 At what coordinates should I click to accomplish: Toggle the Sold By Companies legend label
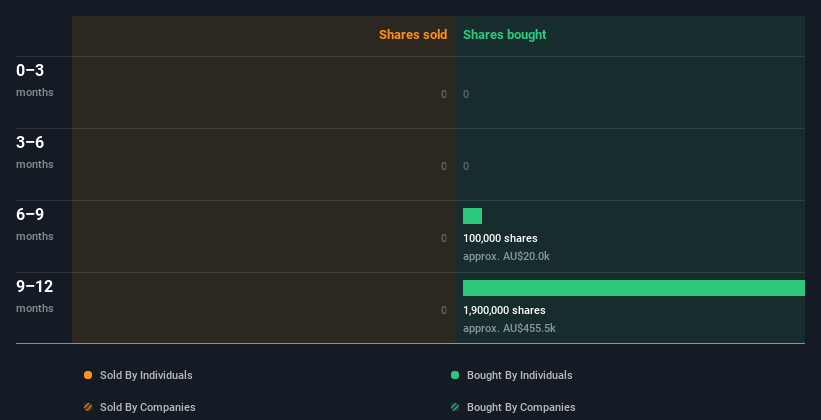(148, 407)
